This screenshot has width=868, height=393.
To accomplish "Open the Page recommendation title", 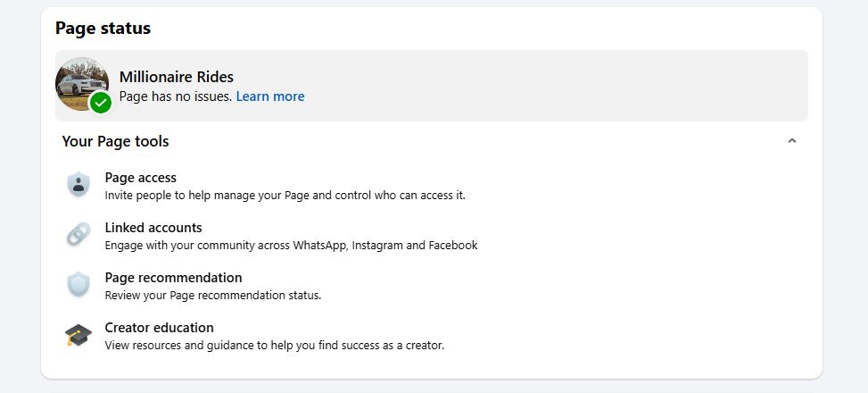I will [x=173, y=278].
